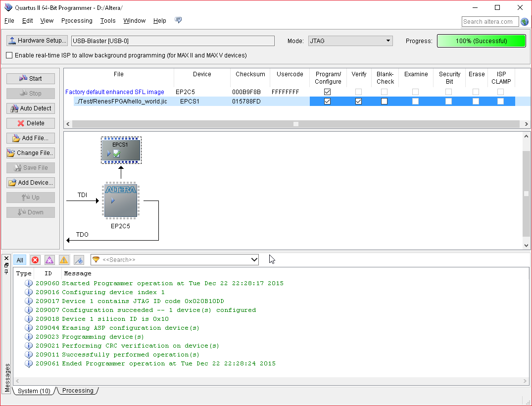Image resolution: width=532 pixels, height=406 pixels.
Task: Toggle Program/Configure for EPCS1 row
Action: tap(328, 101)
